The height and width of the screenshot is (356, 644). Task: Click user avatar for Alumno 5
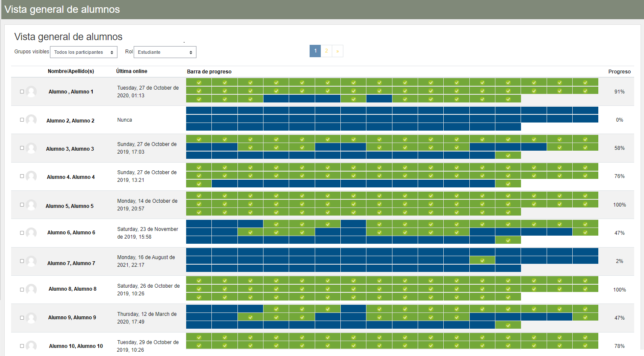[x=31, y=205]
